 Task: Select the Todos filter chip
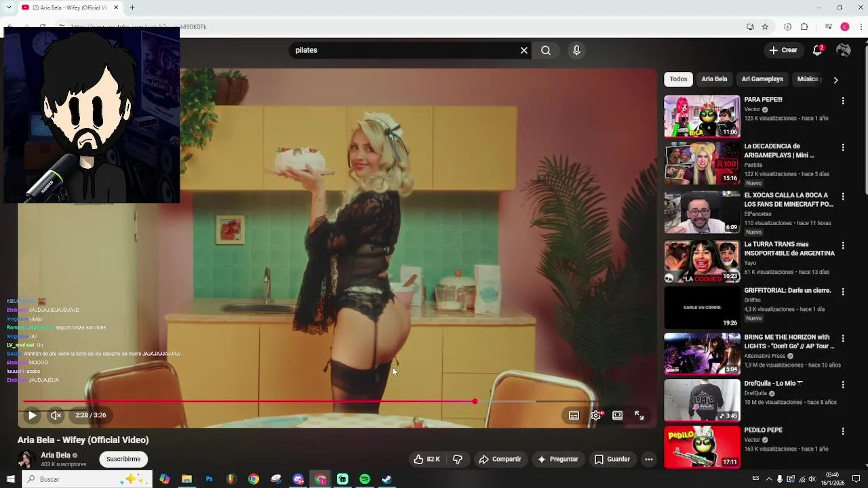click(678, 79)
